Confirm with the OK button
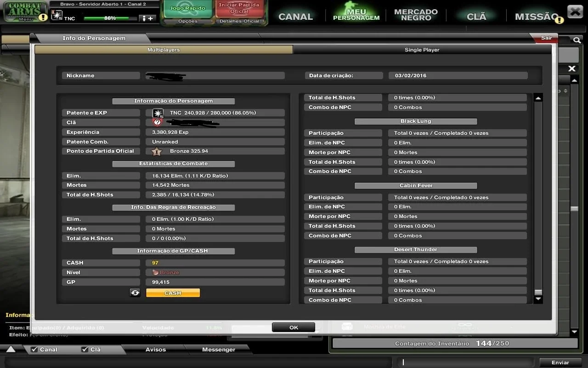 (x=294, y=328)
